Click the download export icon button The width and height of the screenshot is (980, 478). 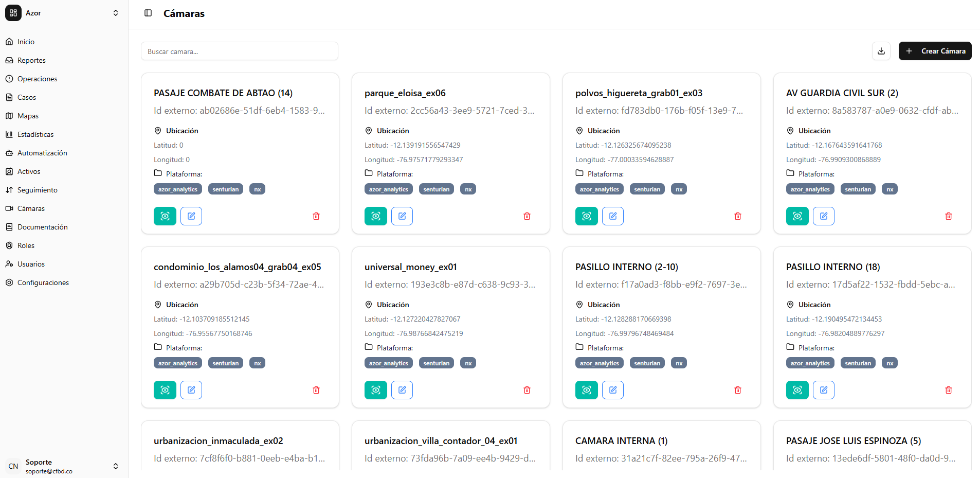[x=881, y=51]
